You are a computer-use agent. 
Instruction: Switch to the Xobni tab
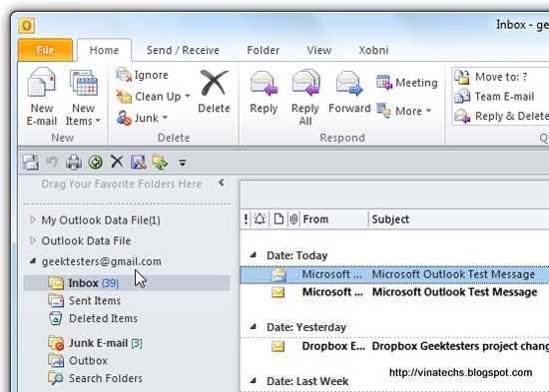pos(373,50)
